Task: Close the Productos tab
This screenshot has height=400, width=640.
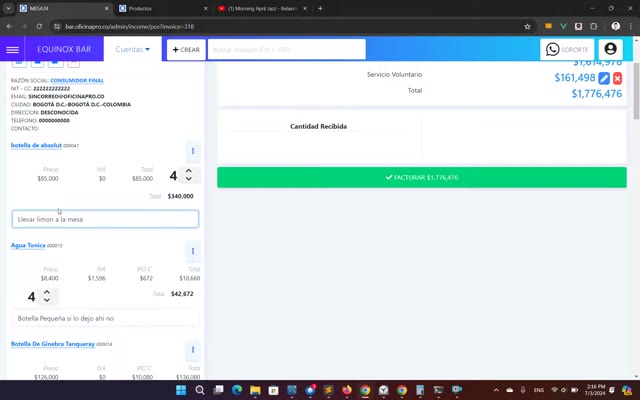Action: (x=206, y=8)
